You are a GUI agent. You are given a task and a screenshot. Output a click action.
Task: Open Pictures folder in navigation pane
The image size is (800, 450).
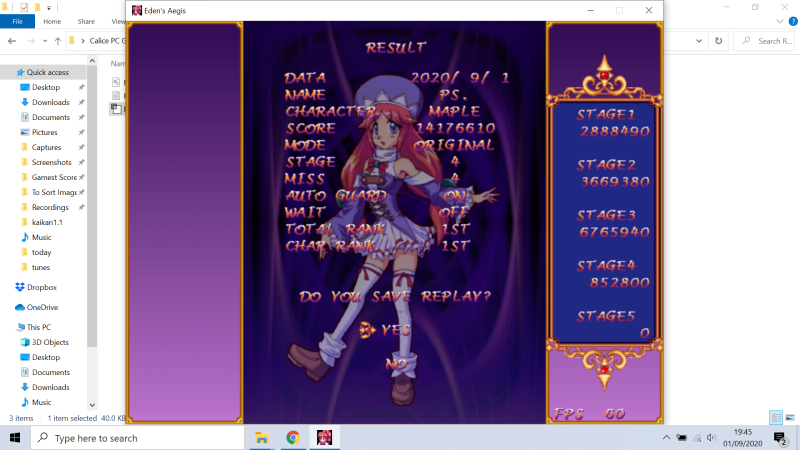[44, 132]
